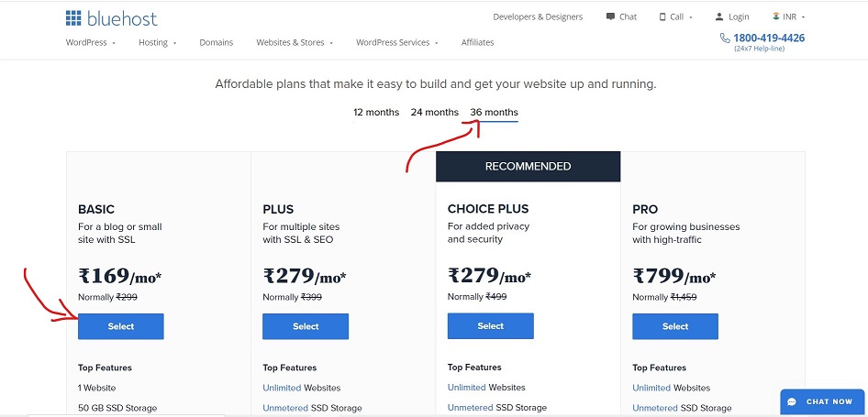
Task: Click Developers & Designers link
Action: pyautogui.click(x=538, y=16)
